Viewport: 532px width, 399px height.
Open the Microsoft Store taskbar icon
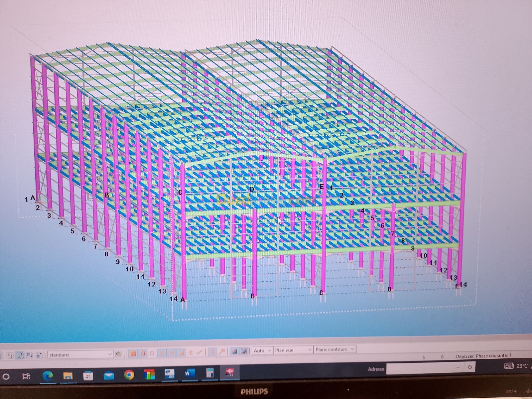88,376
